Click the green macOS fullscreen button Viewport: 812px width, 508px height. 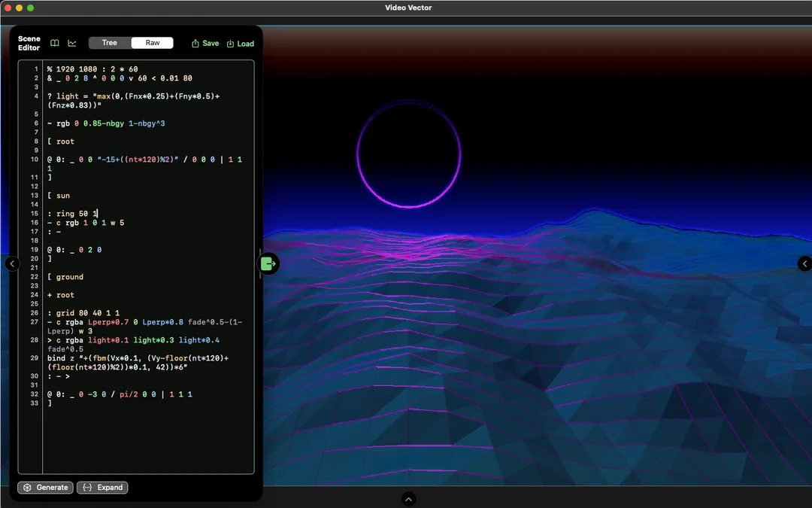pyautogui.click(x=31, y=8)
